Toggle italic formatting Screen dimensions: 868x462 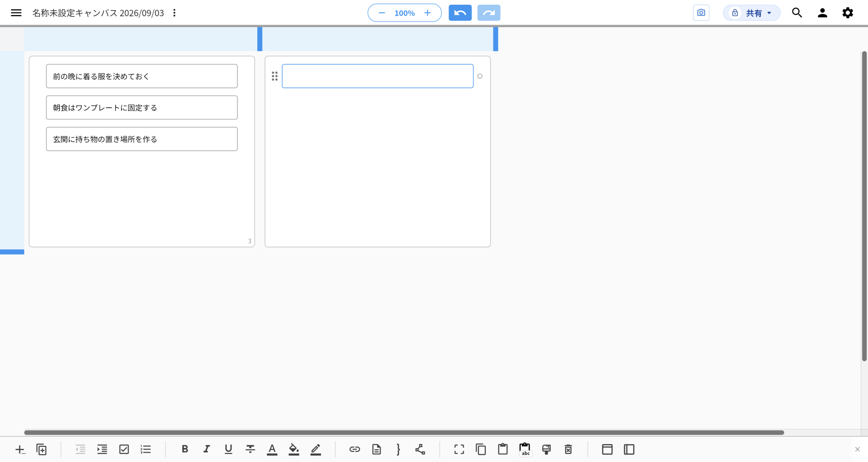206,450
